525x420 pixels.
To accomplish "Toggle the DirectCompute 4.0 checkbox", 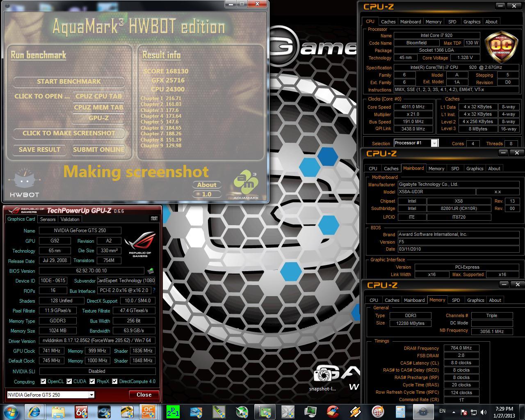I will [114, 381].
